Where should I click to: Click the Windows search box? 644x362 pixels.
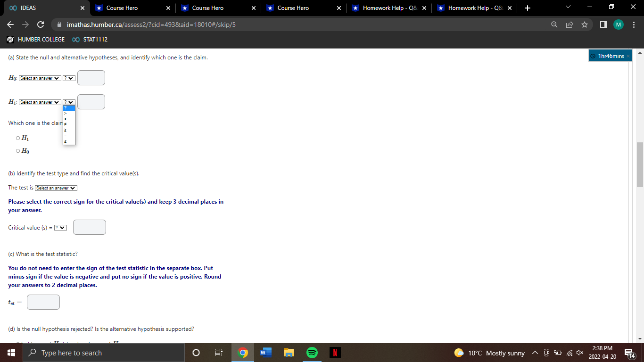tap(104, 353)
